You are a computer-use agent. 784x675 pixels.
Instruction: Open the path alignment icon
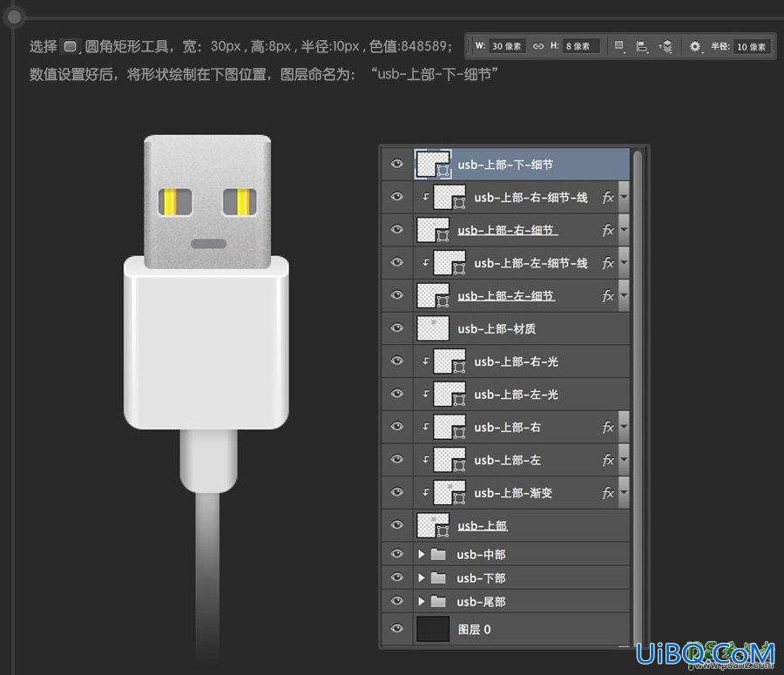click(642, 46)
